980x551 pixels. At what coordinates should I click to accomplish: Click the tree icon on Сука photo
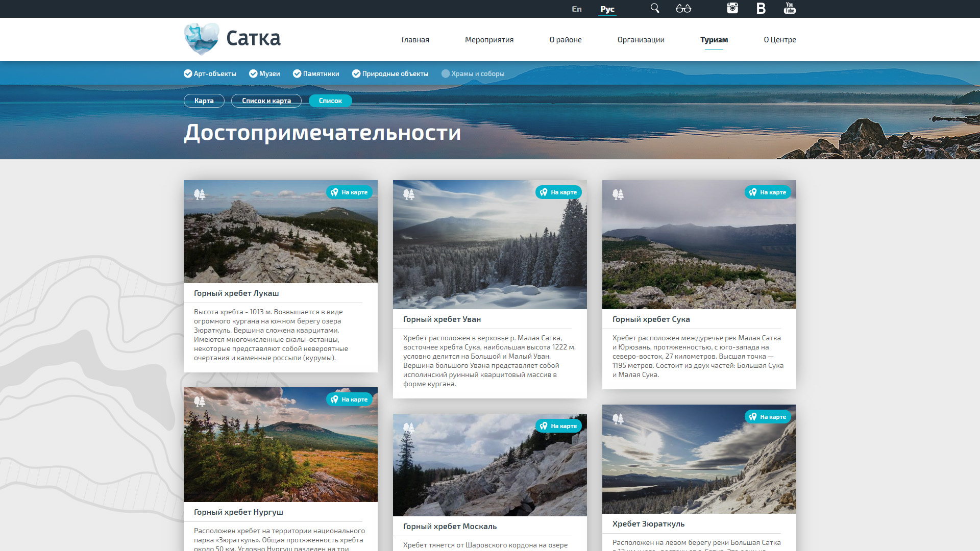pos(618,194)
